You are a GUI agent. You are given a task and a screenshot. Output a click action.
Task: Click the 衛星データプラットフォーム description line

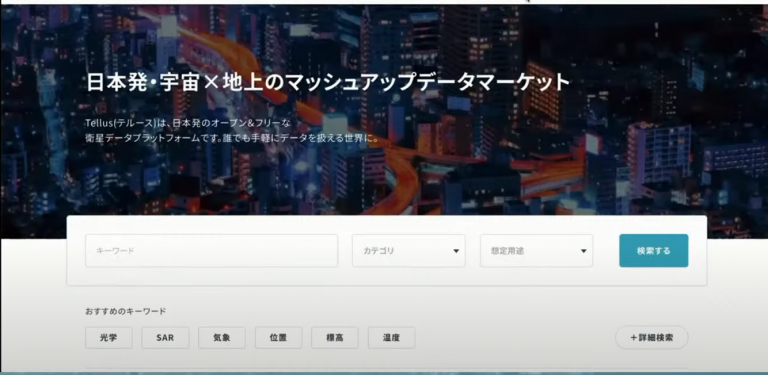(233, 139)
